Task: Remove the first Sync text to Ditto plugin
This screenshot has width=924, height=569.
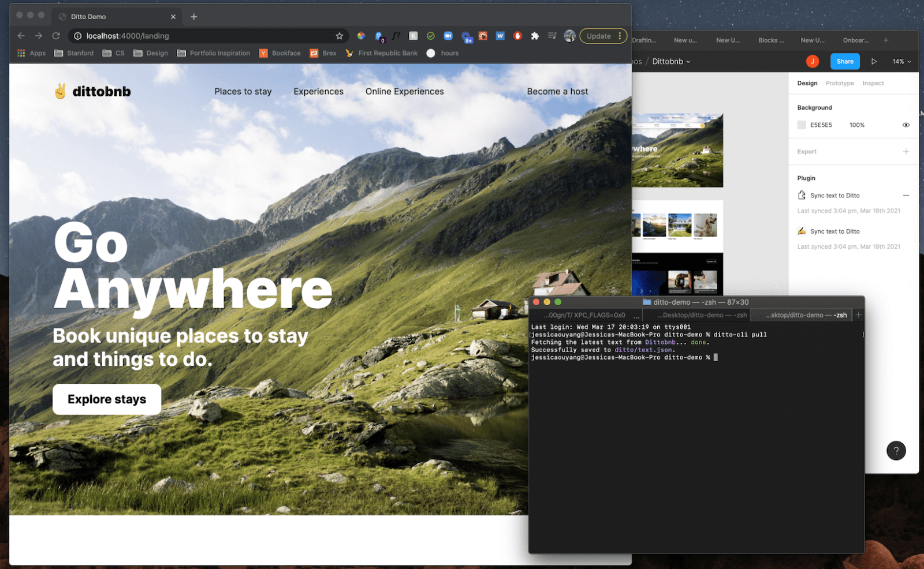Action: coord(906,196)
